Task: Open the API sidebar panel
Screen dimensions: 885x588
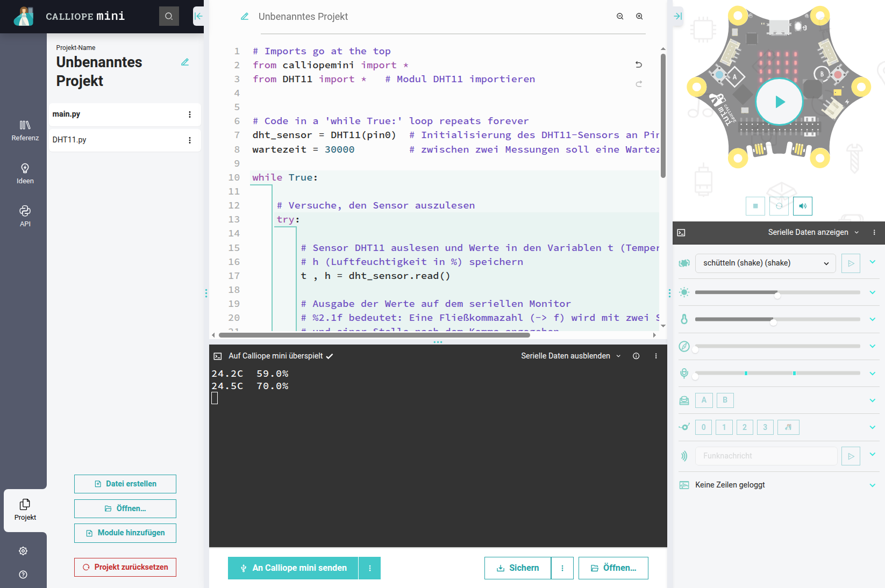Action: click(x=25, y=216)
